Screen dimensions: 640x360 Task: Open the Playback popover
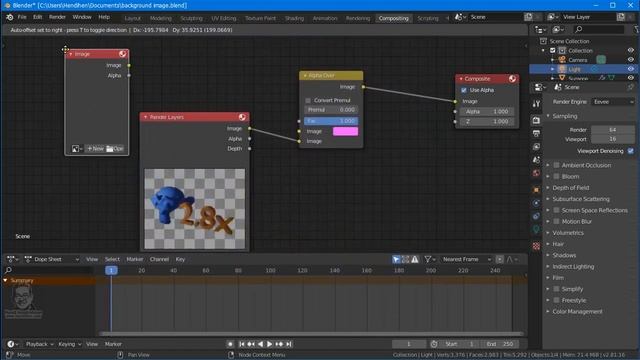[39, 344]
